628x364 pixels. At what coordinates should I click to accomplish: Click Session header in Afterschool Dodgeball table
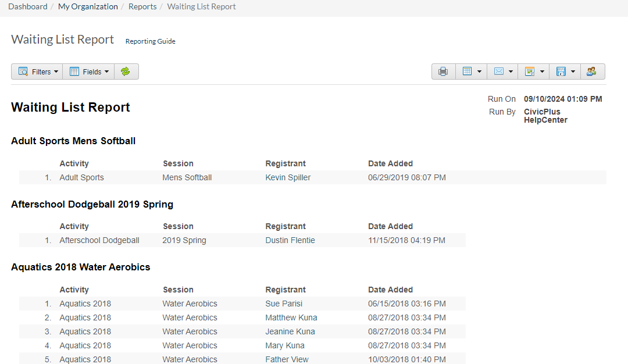coord(179,226)
